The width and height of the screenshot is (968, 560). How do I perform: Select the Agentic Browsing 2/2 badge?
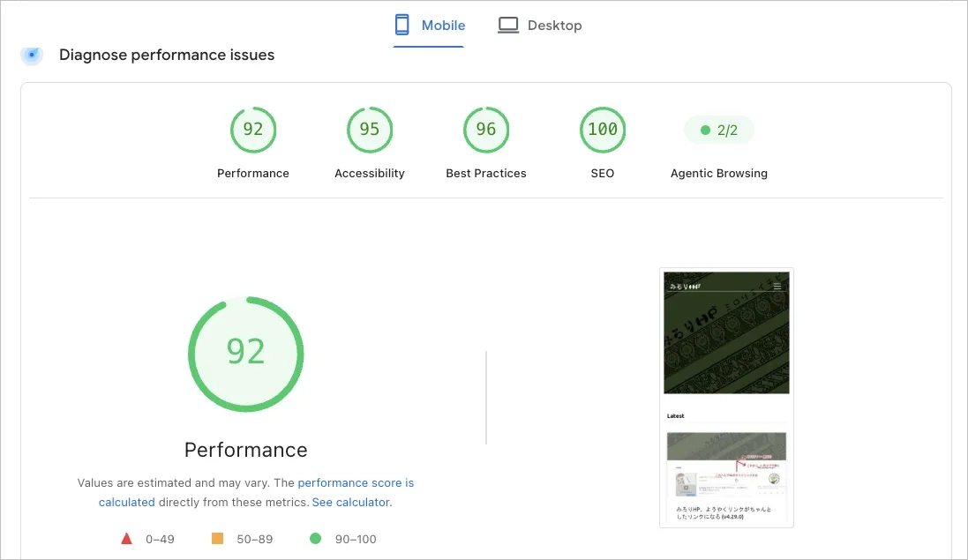[x=719, y=131]
